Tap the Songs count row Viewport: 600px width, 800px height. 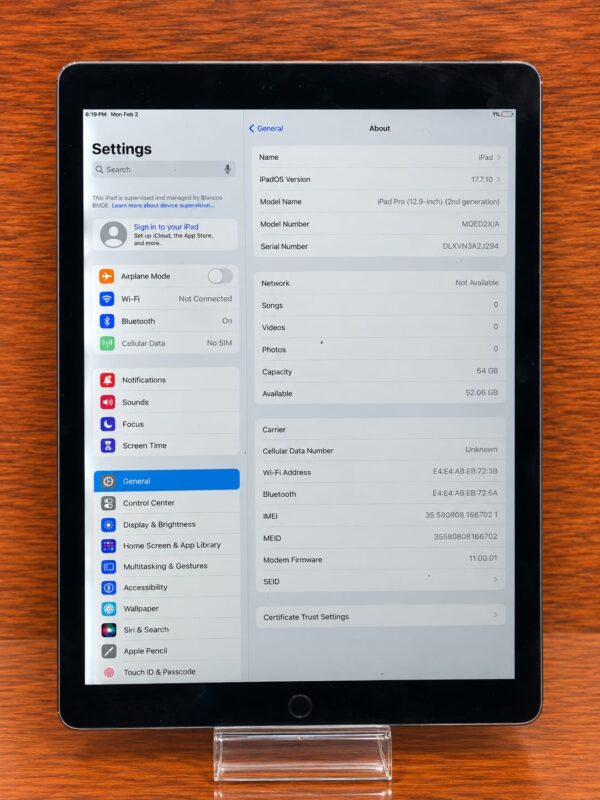[x=380, y=305]
